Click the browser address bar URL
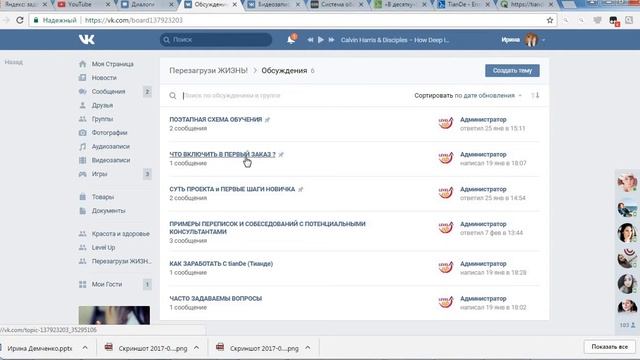Viewport: 640px width, 360px height. (133, 20)
